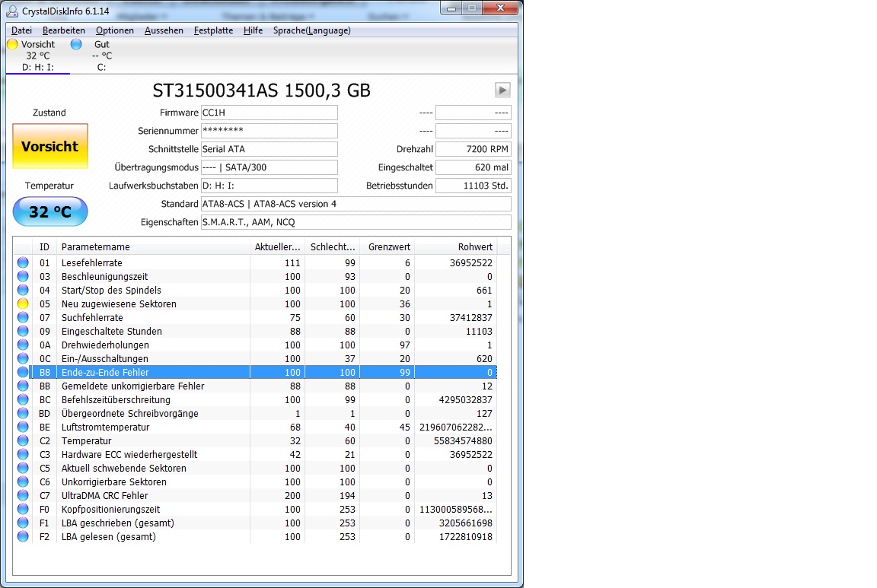This screenshot has width=877, height=588.
Task: Click blue status icon for Luftstromtemperatur
Action: point(23,427)
